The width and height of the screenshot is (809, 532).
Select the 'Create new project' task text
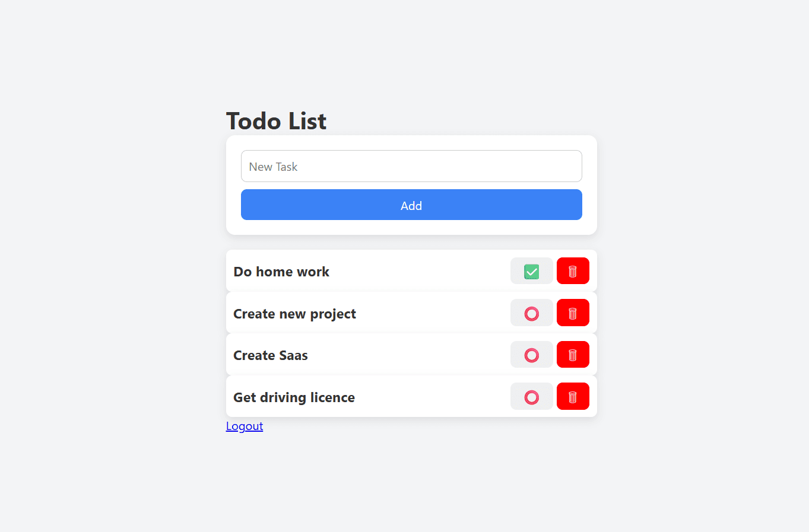coord(294,314)
